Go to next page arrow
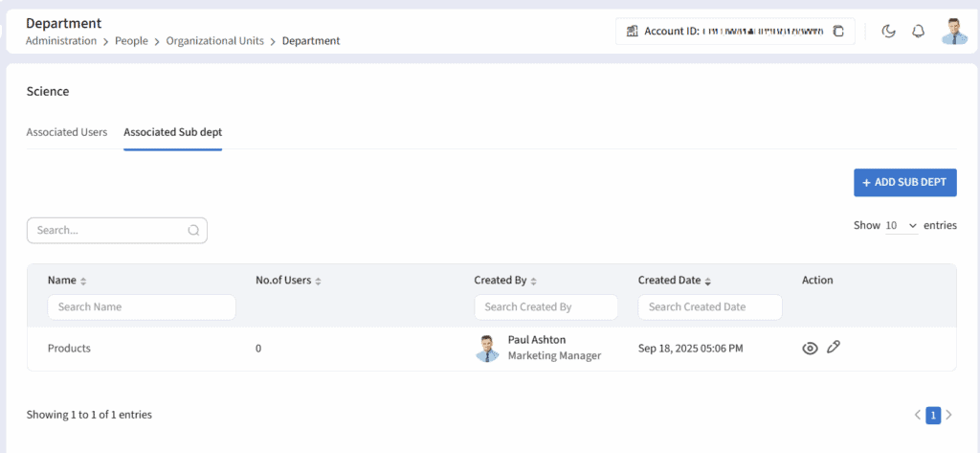Viewport: 980px width, 453px height. 948,415
